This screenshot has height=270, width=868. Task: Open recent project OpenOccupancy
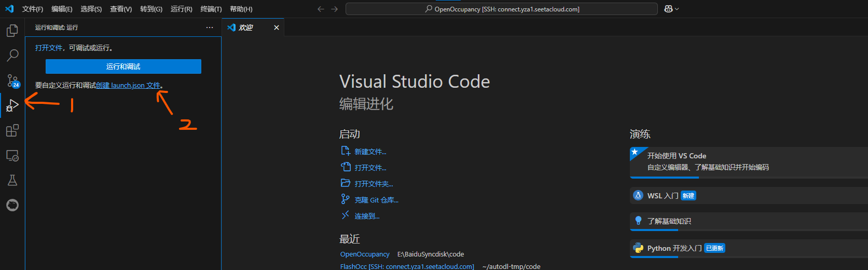pyautogui.click(x=365, y=254)
